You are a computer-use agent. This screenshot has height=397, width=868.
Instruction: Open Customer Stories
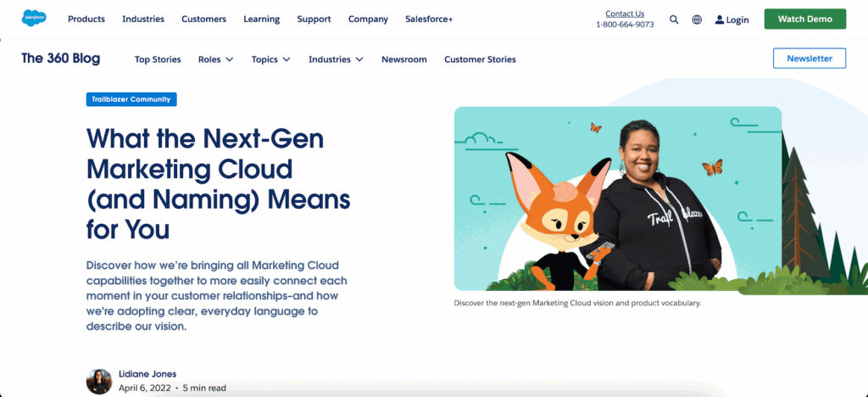tap(480, 59)
